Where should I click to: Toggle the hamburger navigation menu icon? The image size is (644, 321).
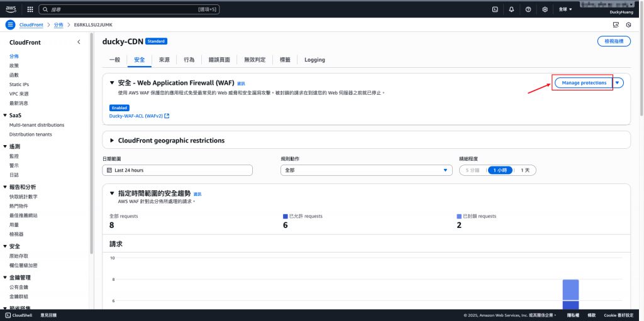click(x=10, y=24)
